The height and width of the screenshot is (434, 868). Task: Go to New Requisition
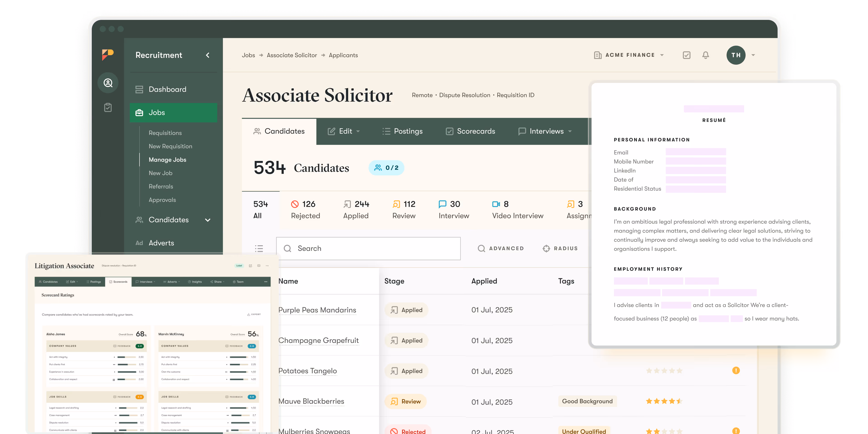click(x=170, y=146)
